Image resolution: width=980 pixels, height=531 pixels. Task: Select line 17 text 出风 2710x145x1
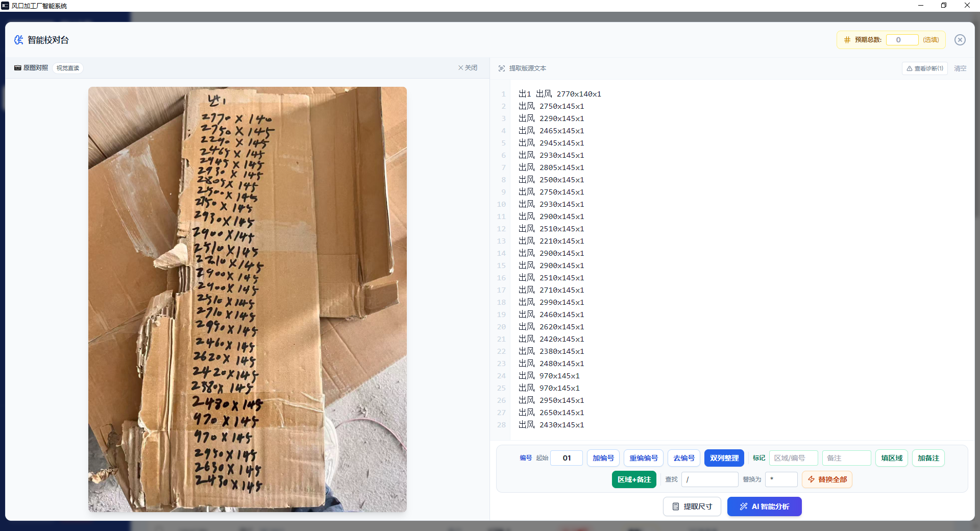click(551, 290)
